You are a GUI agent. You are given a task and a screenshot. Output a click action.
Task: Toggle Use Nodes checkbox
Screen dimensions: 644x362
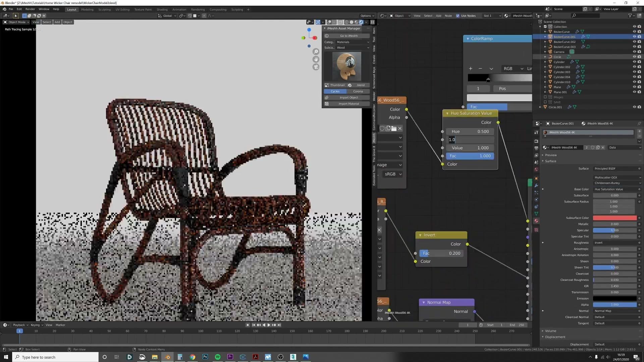click(458, 16)
